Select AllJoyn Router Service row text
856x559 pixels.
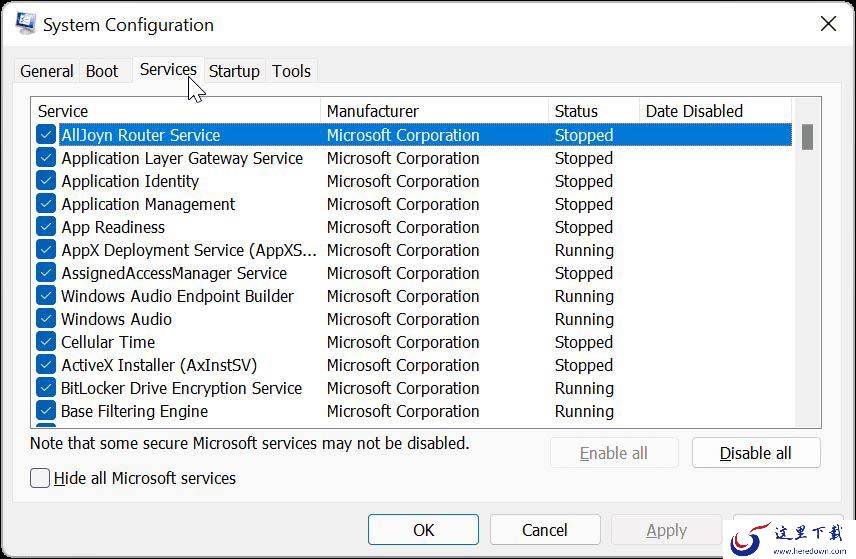coord(141,135)
